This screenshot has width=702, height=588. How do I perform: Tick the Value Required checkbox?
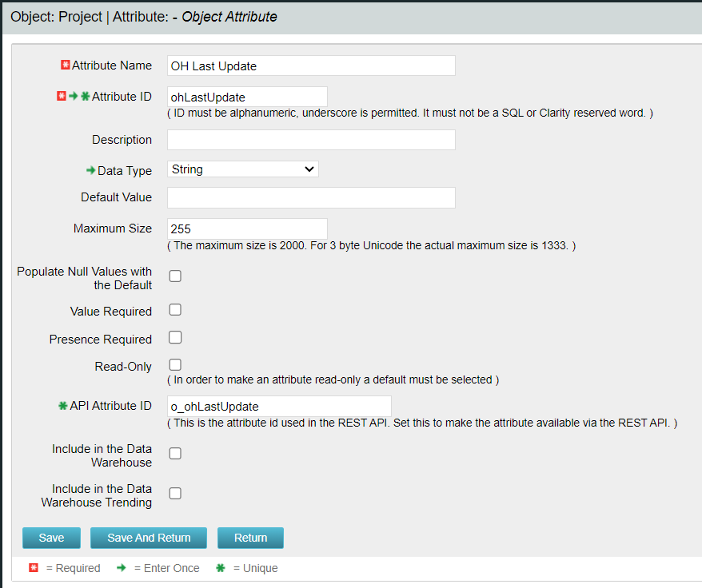175,310
